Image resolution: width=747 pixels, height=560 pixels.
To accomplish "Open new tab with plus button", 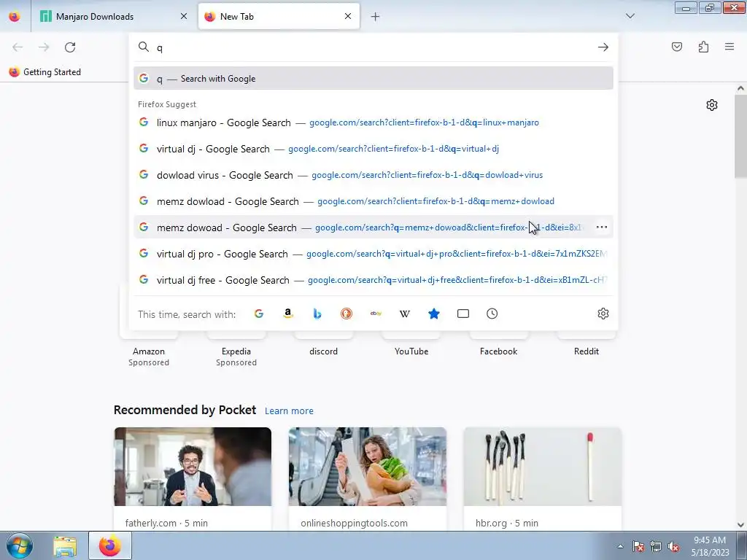I will pyautogui.click(x=375, y=17).
